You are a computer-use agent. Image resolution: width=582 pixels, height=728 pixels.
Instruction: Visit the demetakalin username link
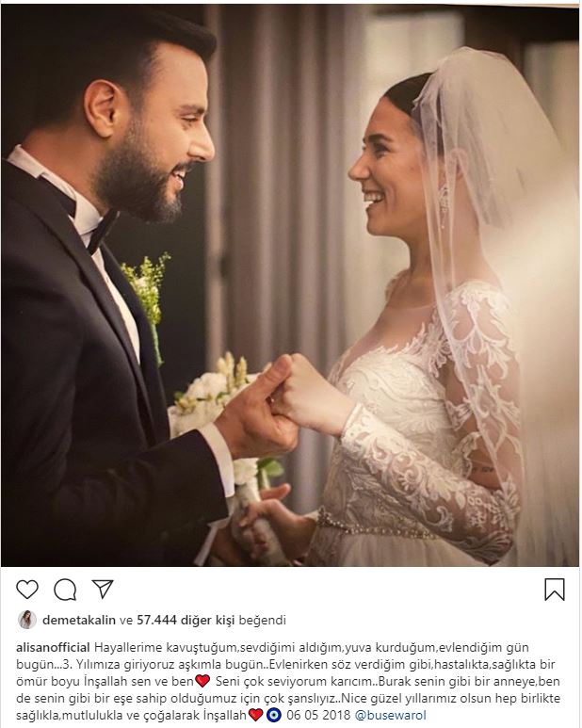79,621
